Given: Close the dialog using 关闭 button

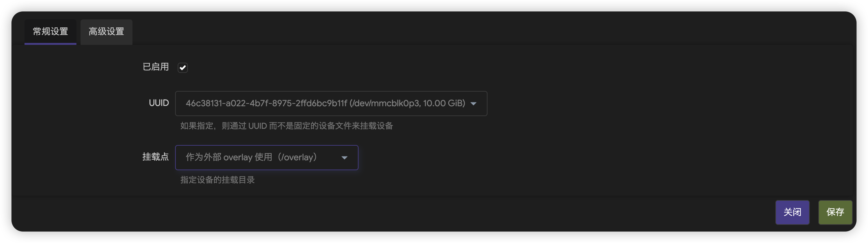Looking at the screenshot, I should [x=792, y=212].
